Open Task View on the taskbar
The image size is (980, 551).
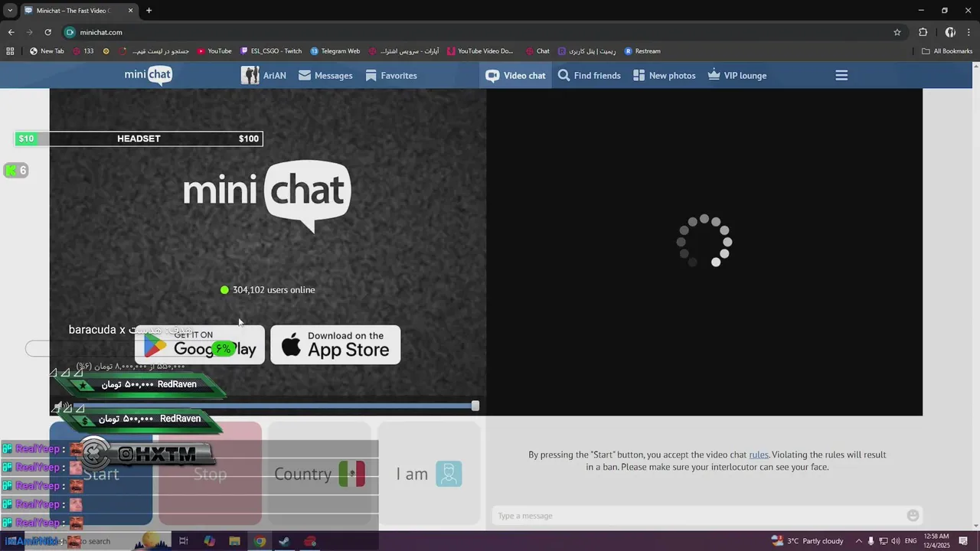[183, 541]
